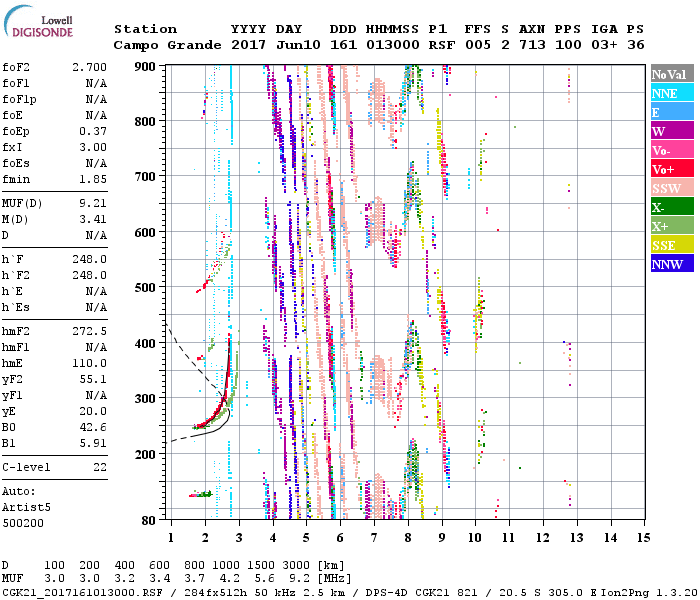Click the fxI value 3.00
Viewport: 700px width, 600px height.
point(93,147)
